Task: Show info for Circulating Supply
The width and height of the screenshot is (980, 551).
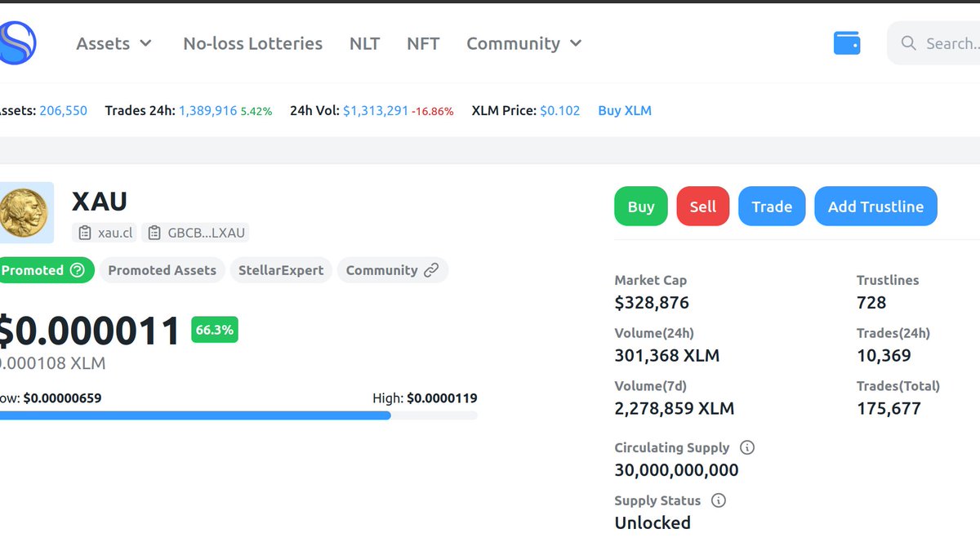Action: (x=746, y=447)
